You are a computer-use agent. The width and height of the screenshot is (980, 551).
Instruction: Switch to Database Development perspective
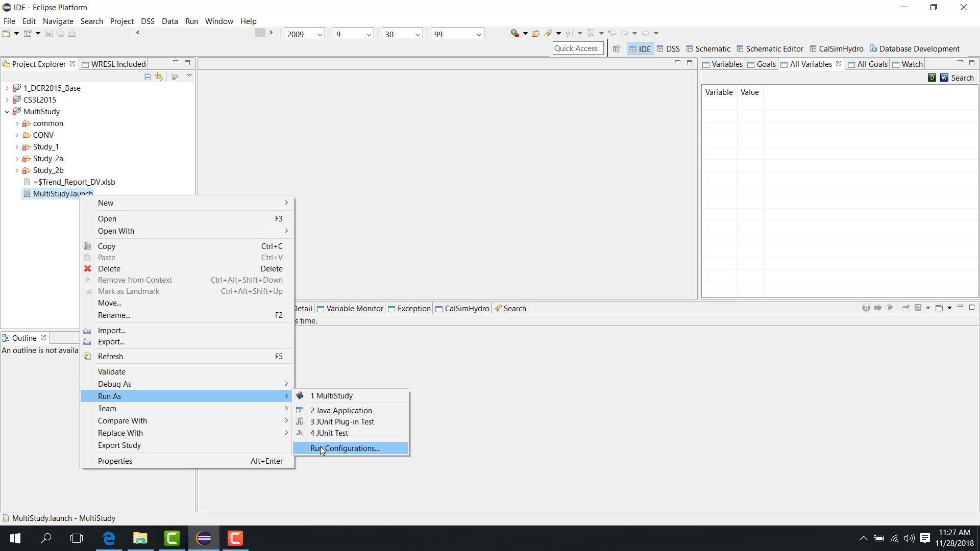(915, 49)
